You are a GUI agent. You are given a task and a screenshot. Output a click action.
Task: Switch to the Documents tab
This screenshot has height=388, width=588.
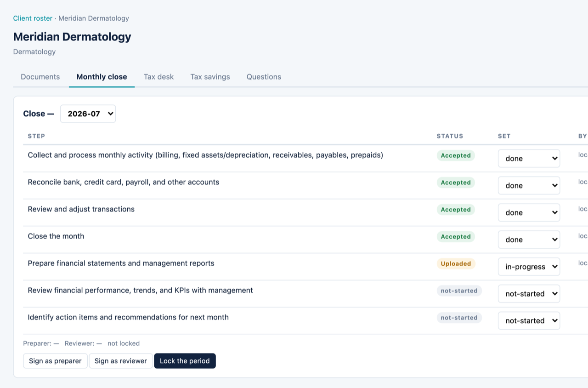click(40, 77)
